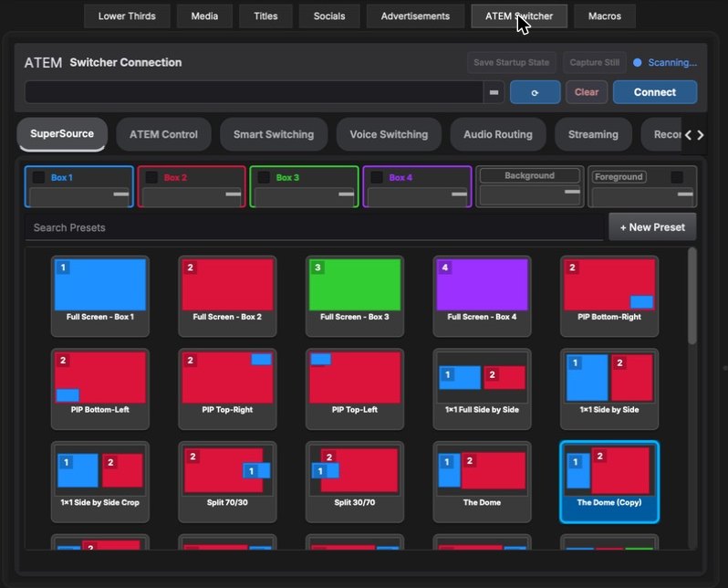
Task: Select the PIP Bottom-Right preset
Action: tap(609, 296)
